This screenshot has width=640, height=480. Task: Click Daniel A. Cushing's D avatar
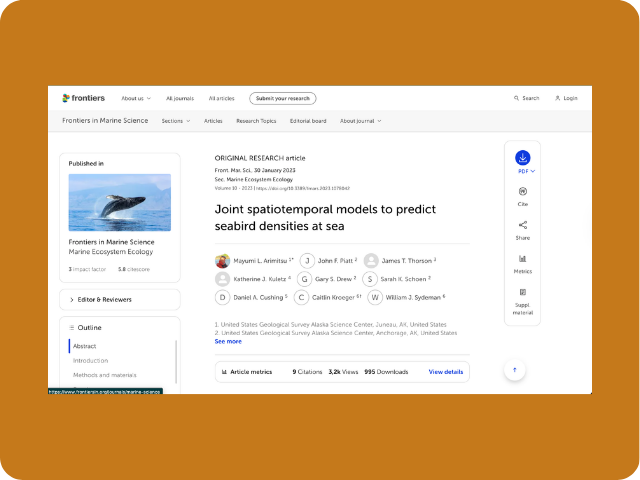[x=222, y=298]
